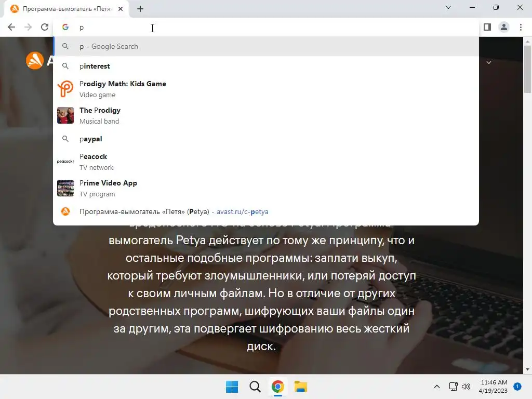Open the Chrome three-dot menu

tap(521, 27)
